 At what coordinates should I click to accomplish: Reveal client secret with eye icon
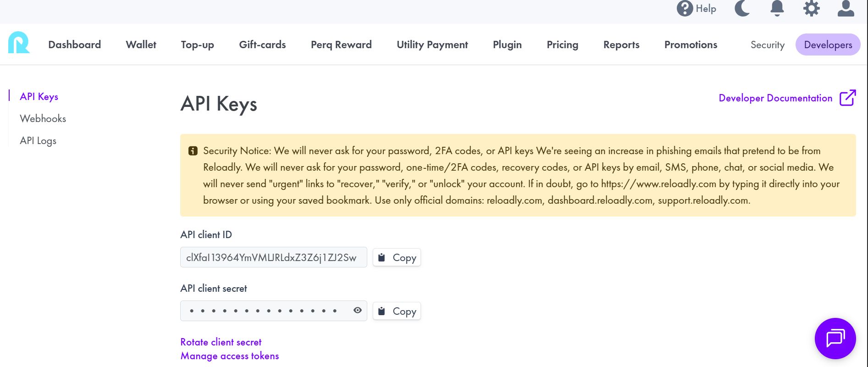pos(358,311)
